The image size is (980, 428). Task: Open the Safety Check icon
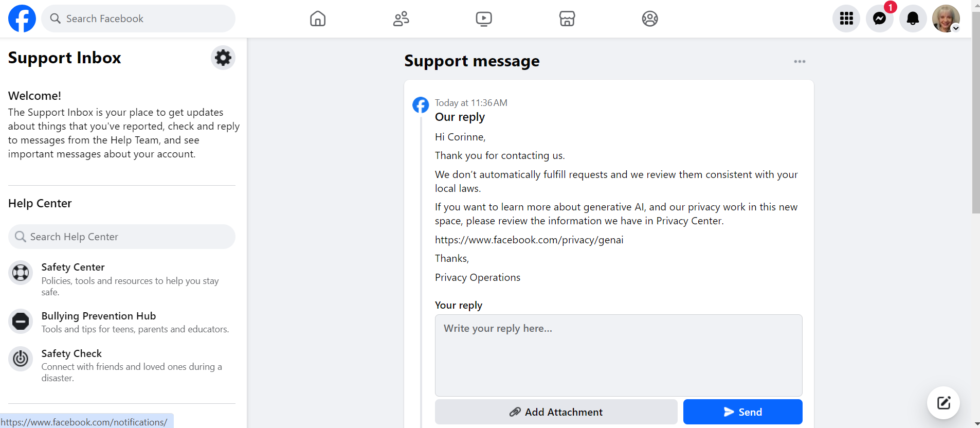click(x=21, y=359)
